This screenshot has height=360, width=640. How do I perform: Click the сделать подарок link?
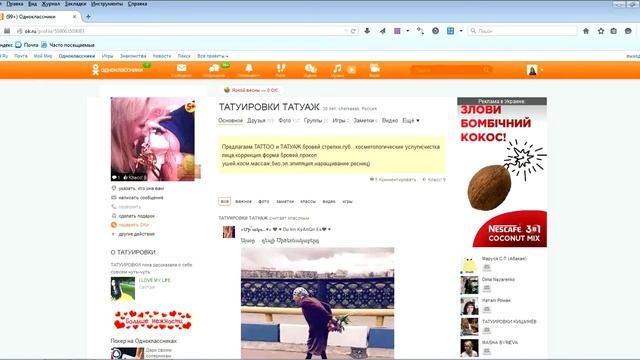coord(136,216)
